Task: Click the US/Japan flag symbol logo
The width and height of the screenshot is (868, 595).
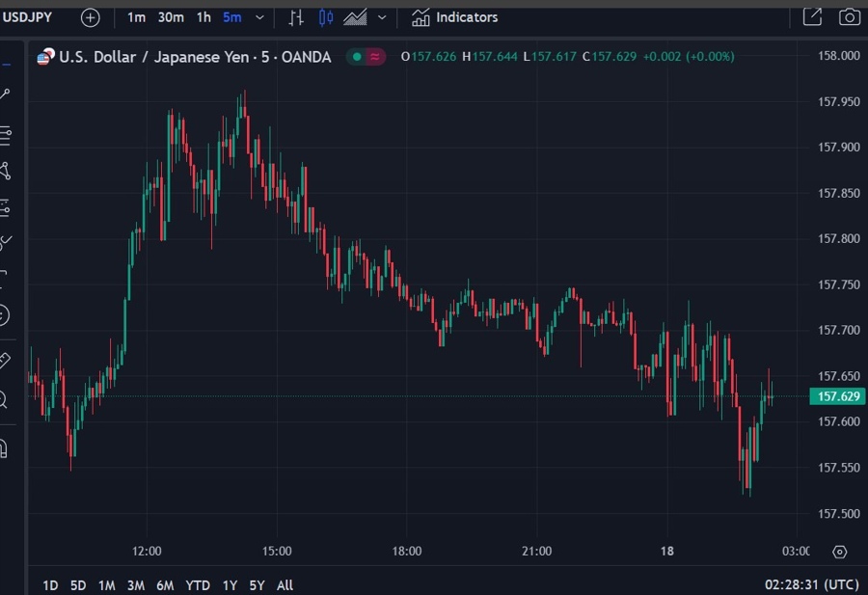Action: point(45,57)
